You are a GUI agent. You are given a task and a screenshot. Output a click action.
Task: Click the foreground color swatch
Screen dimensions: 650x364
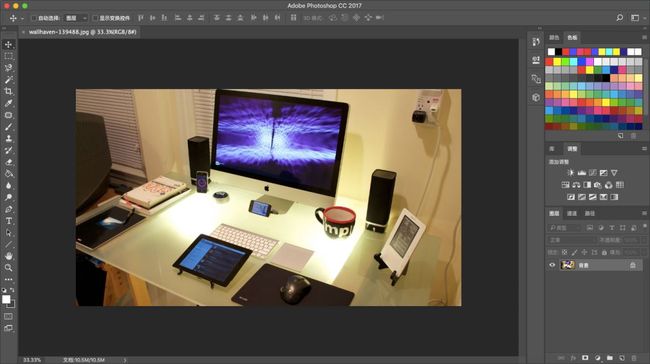click(x=6, y=299)
